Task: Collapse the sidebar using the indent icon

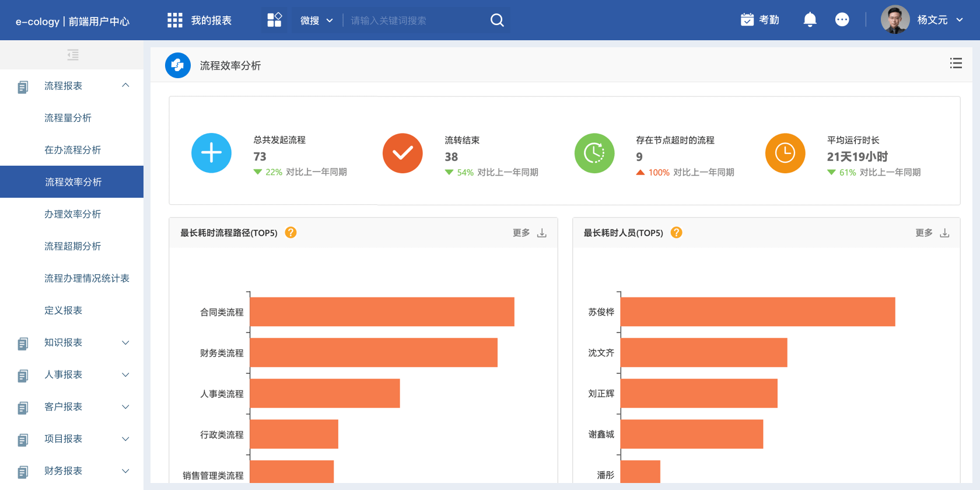Action: coord(73,55)
